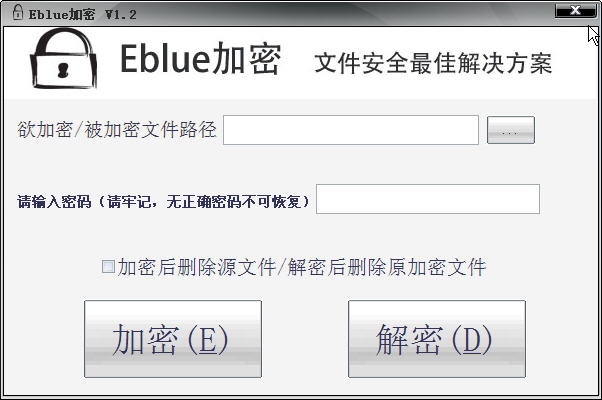Focus the password input field
Viewport: 602px width, 400px height.
(x=428, y=199)
